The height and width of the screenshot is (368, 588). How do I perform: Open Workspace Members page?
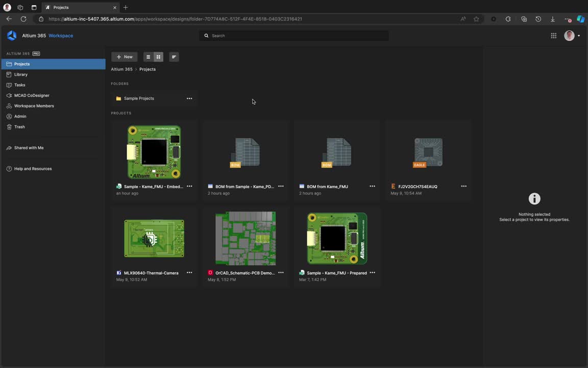click(34, 106)
